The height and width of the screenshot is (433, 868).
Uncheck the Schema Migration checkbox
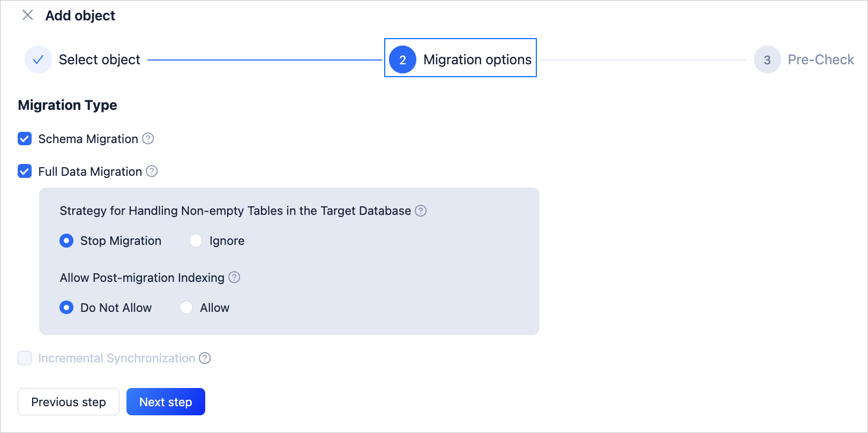[x=25, y=139]
